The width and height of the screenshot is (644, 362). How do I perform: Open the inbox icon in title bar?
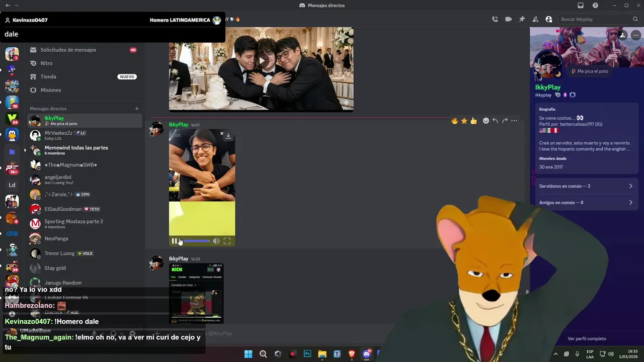point(581,6)
